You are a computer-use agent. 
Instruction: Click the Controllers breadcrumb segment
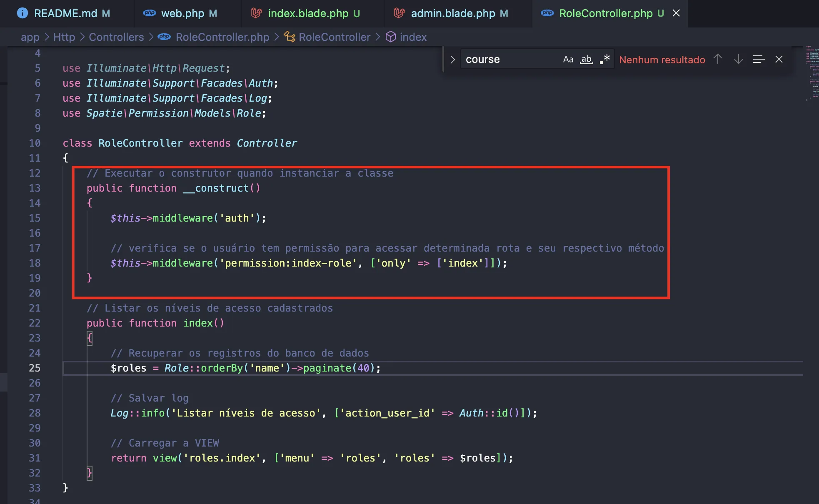pos(116,37)
